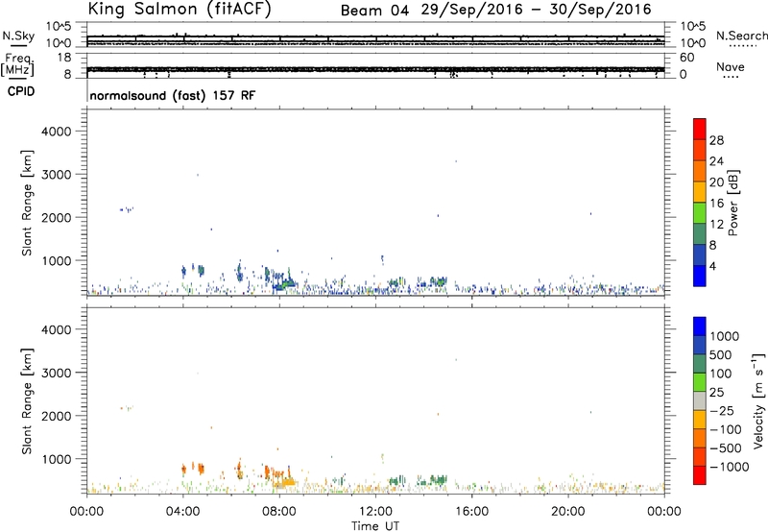The width and height of the screenshot is (768, 532).
Task: Click the dark green 100-500 velocity colorbar segment
Action: coord(700,364)
